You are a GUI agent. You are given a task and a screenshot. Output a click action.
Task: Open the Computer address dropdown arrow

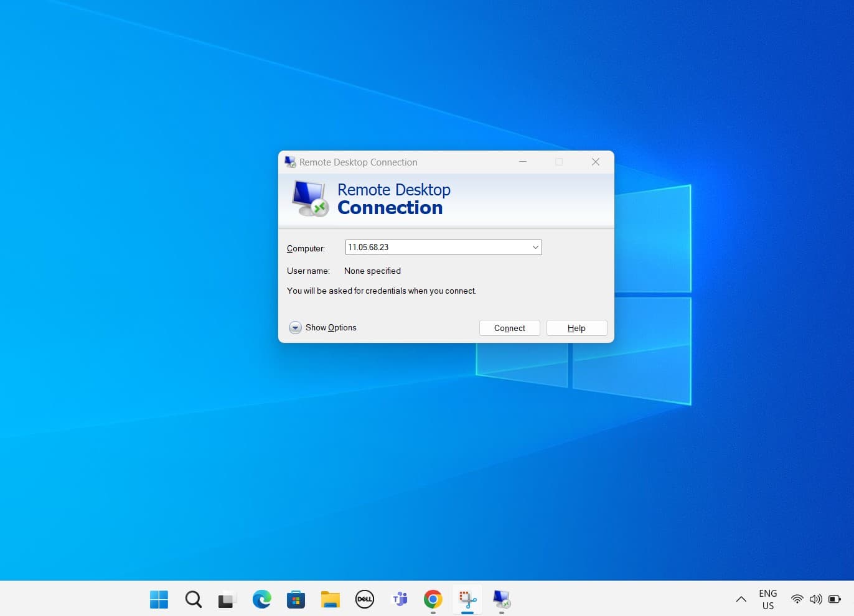(x=535, y=247)
